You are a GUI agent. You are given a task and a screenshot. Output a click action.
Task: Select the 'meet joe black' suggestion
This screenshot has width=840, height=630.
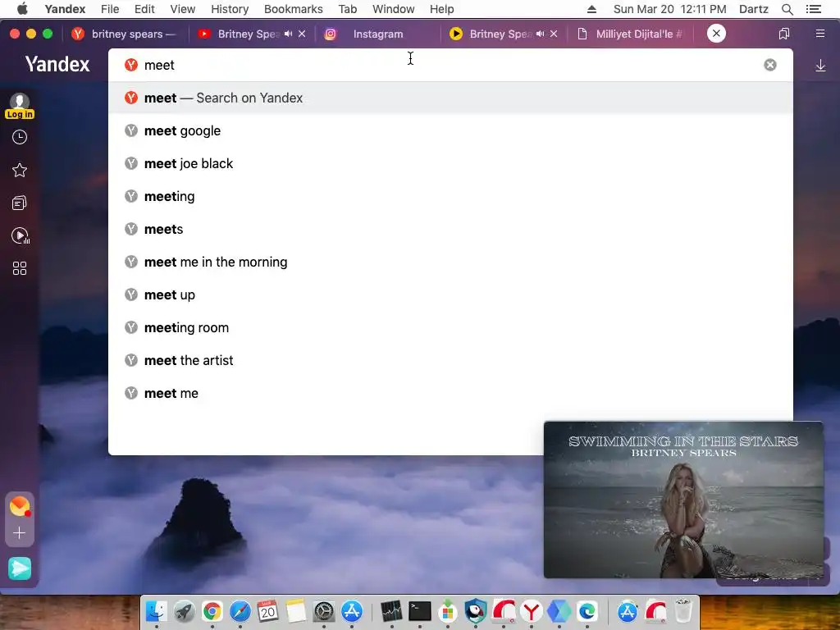click(x=450, y=163)
